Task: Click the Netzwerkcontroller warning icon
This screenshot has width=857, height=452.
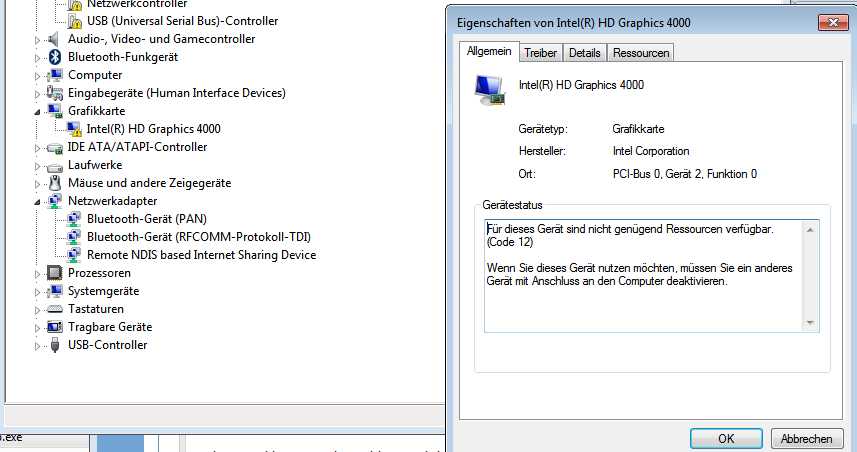Action: [x=74, y=4]
